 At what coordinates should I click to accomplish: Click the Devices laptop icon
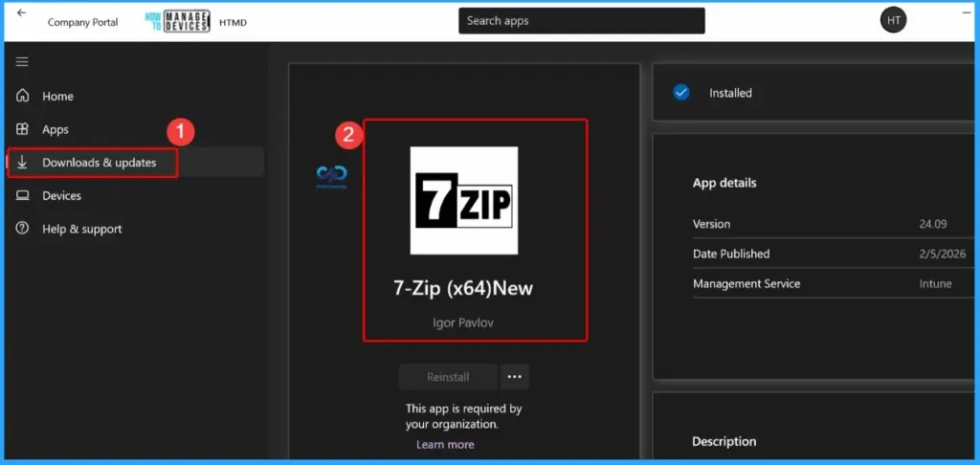tap(23, 195)
